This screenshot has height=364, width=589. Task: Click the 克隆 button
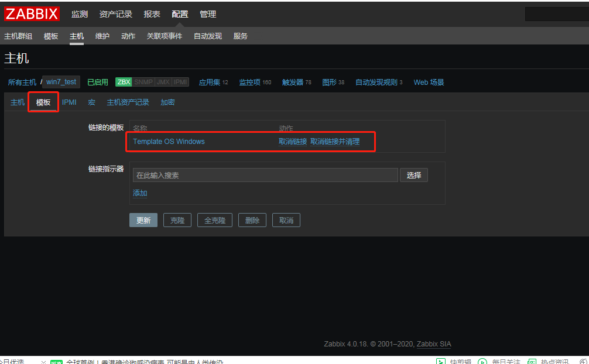177,220
